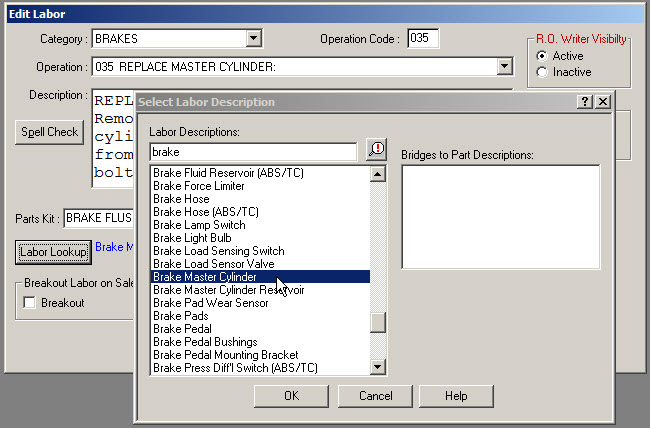The image size is (650, 428).
Task: Select Brake Hose (ABS/TC) list item
Action: click(x=206, y=212)
